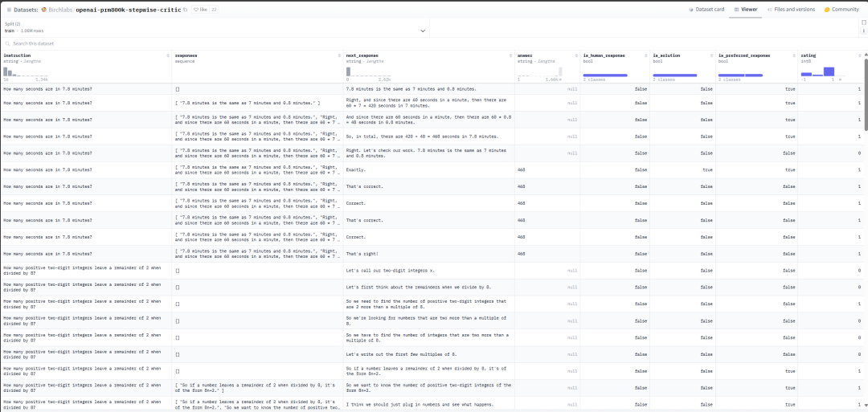The image size is (868, 412).
Task: Sort the responses column using its sort icon
Action: [x=338, y=55]
